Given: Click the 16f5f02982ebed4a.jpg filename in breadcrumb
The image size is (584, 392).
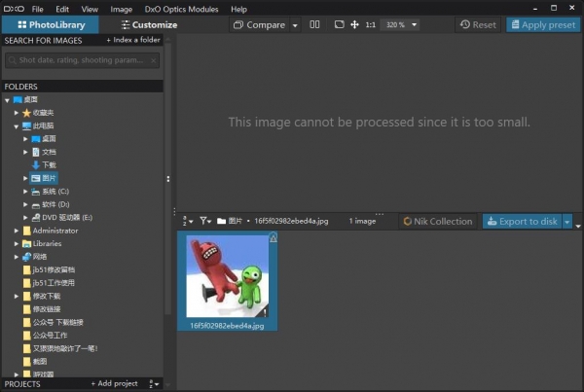Looking at the screenshot, I should pos(291,221).
